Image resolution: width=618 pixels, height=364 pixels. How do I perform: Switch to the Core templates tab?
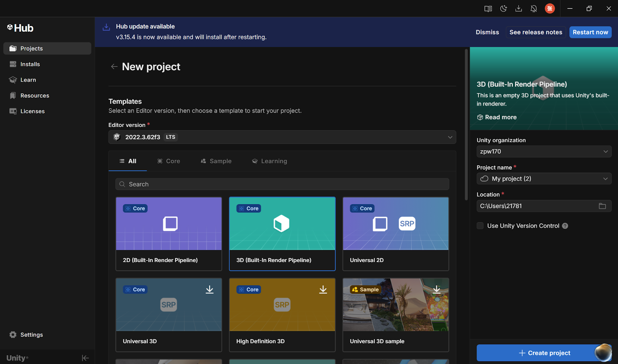point(169,161)
